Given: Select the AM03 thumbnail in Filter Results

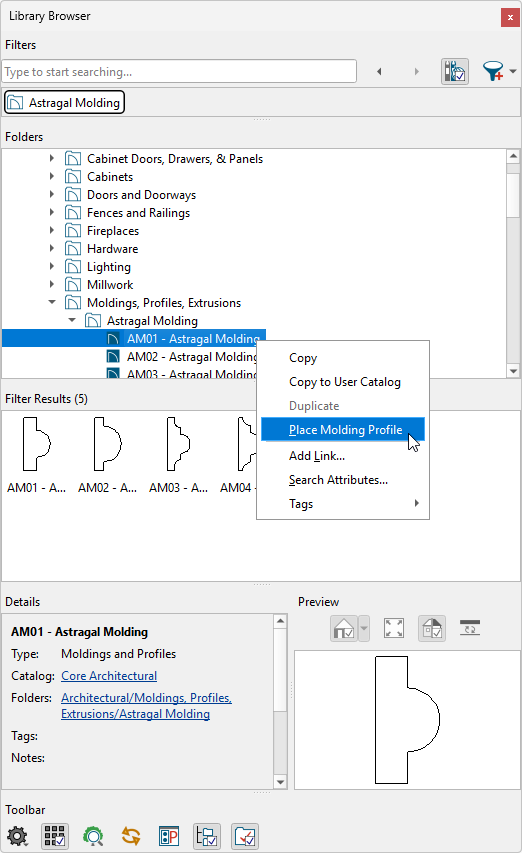Looking at the screenshot, I should [x=178, y=455].
